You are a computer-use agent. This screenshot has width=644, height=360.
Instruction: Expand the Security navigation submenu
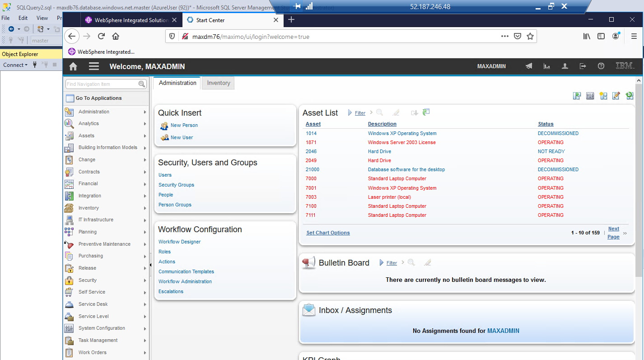point(106,280)
